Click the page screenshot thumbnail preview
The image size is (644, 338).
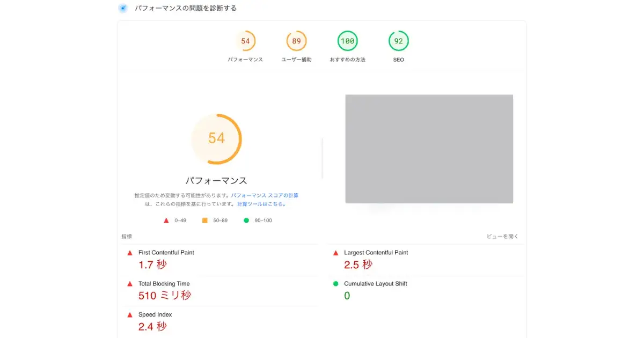click(x=429, y=149)
